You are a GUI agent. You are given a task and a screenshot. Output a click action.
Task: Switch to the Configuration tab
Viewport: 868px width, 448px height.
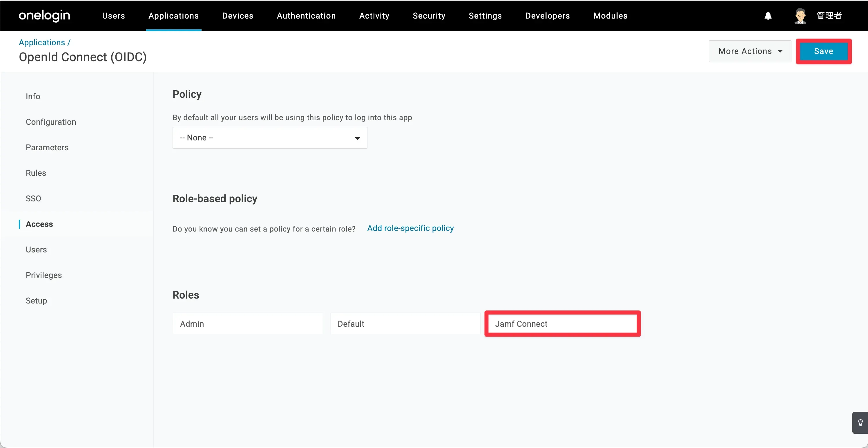51,122
